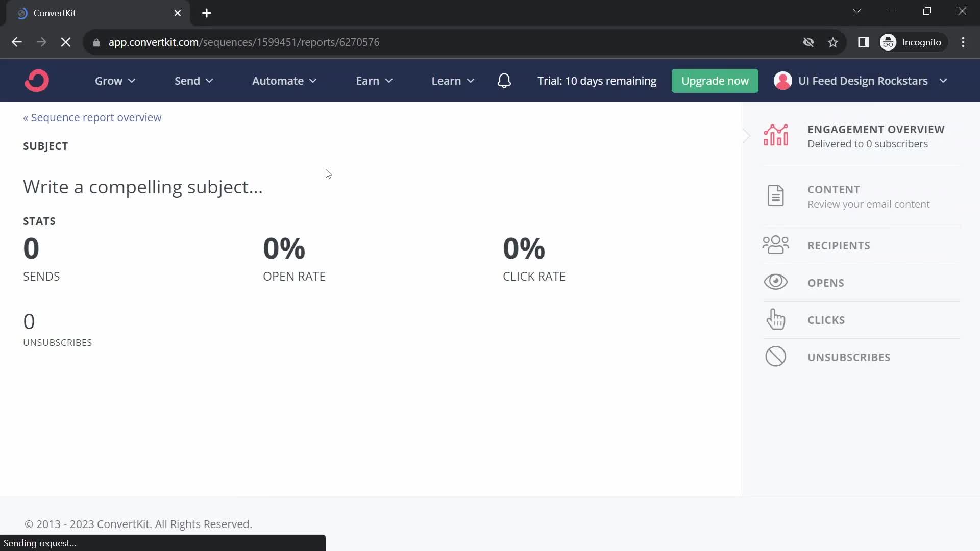
Task: Click Trial: 10 days remaining text
Action: 597,81
